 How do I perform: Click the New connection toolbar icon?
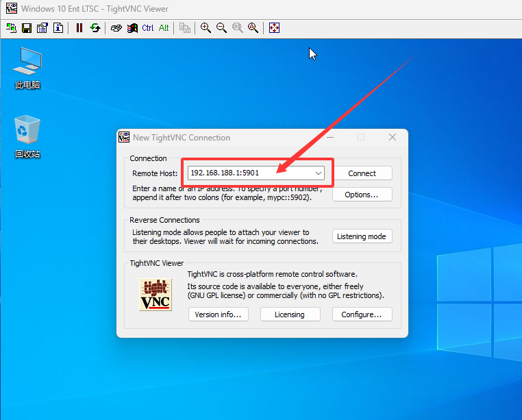12,28
